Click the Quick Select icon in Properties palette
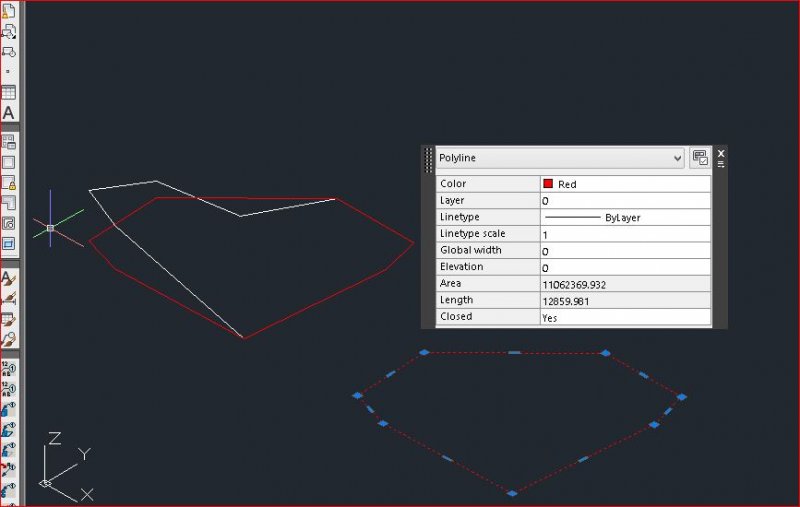The image size is (800, 507). 700,158
